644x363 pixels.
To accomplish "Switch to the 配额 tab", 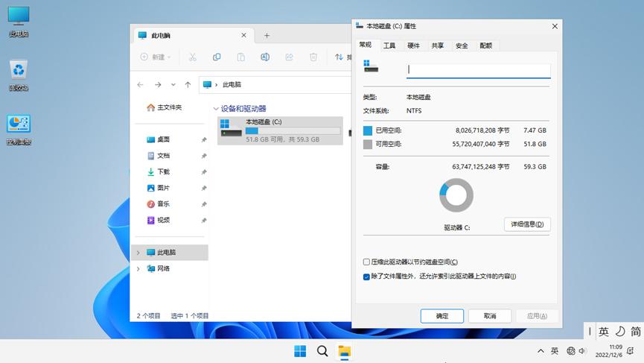I will coord(486,45).
